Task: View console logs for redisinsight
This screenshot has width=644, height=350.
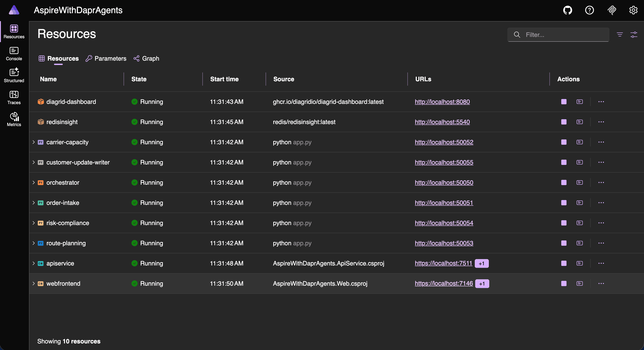Action: coord(579,122)
